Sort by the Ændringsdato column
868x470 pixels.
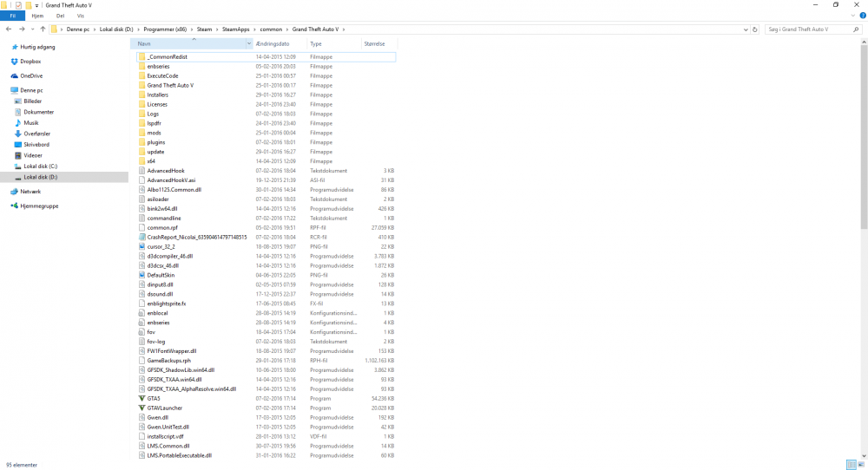[279, 43]
